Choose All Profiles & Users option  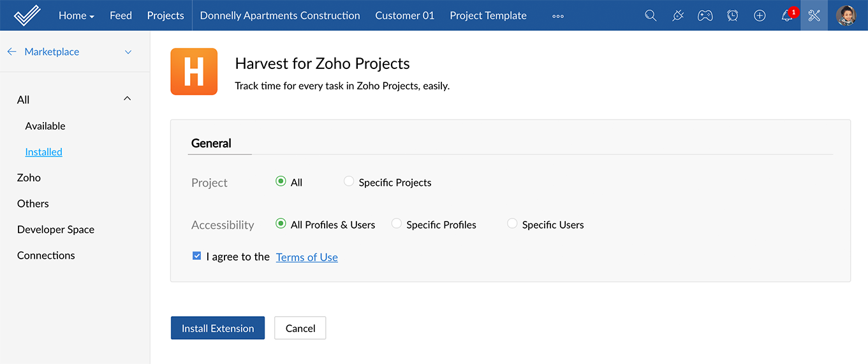tap(281, 224)
